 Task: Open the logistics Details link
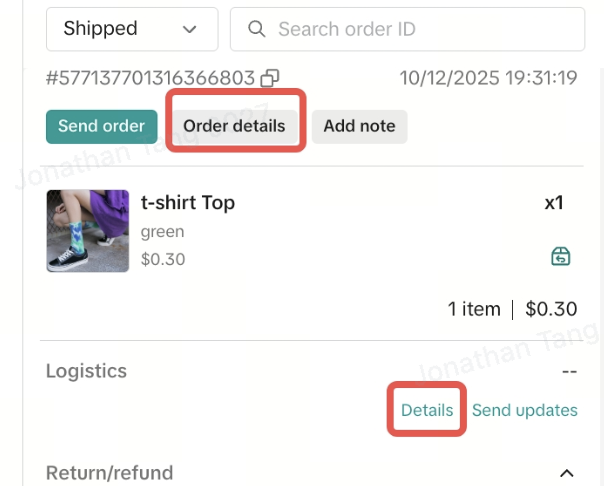[x=427, y=410]
